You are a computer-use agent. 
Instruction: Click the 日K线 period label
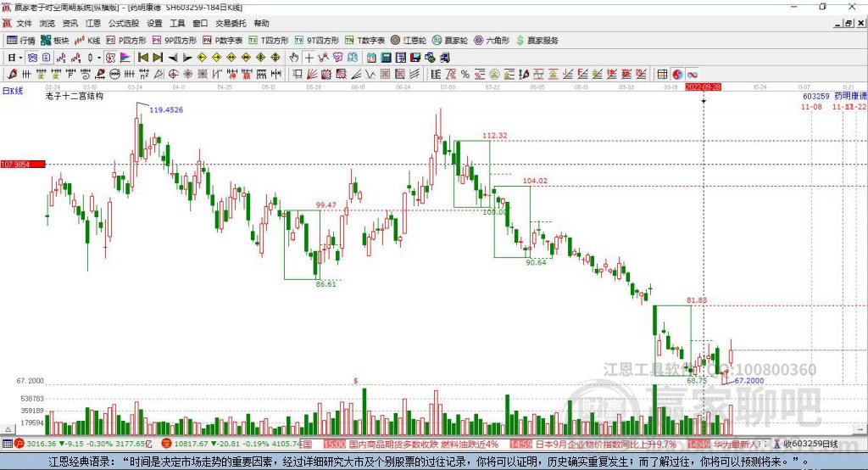pyautogui.click(x=12, y=91)
